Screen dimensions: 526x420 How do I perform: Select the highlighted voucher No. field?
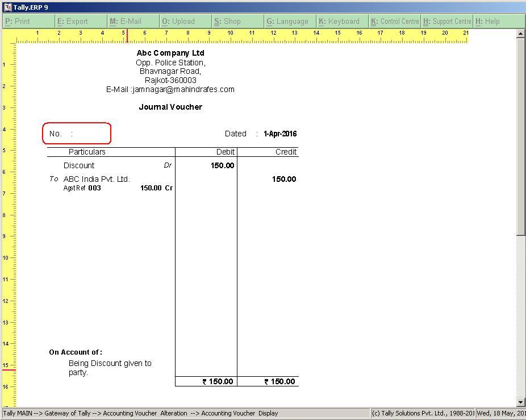(x=76, y=133)
